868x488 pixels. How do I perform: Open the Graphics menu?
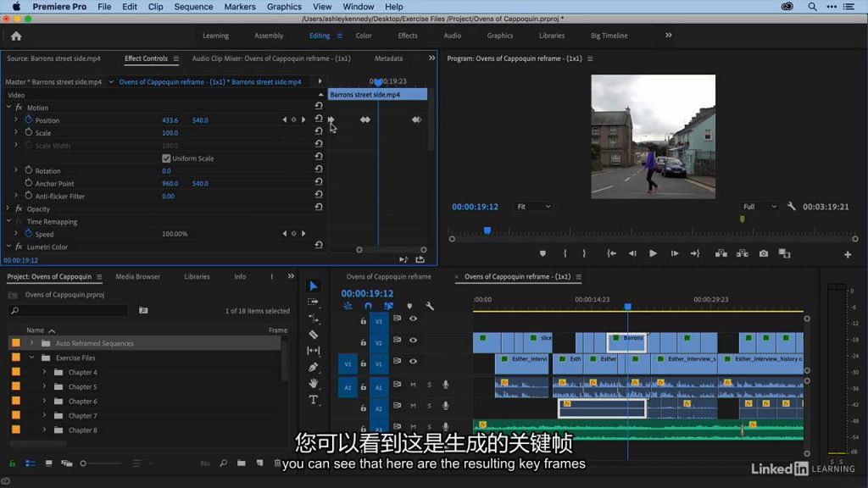284,7
